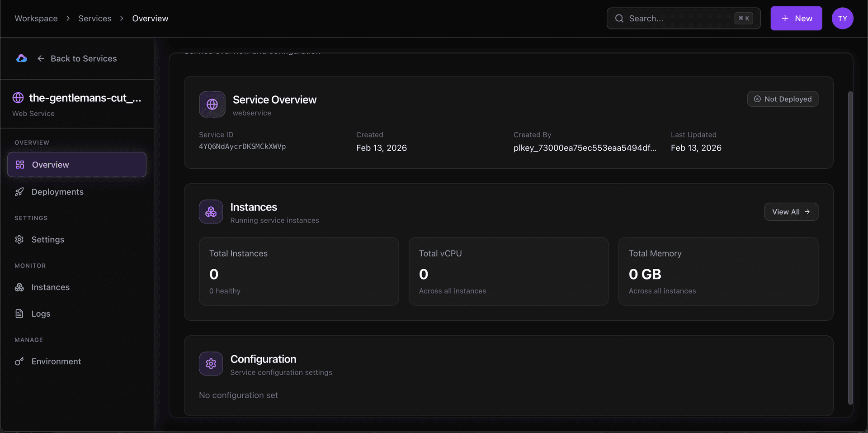Open the Environment key icon under Manage
The width and height of the screenshot is (868, 433).
tap(19, 362)
